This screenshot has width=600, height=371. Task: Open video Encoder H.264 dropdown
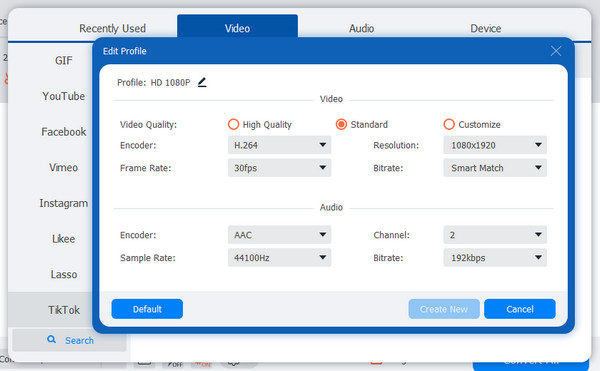click(x=279, y=145)
